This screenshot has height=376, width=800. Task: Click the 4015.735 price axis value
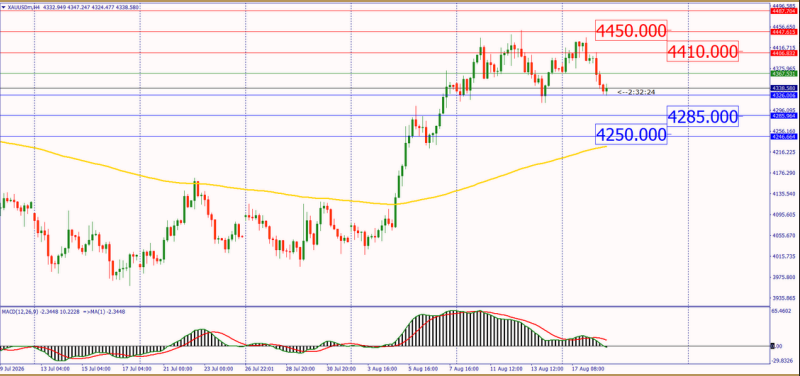point(783,257)
